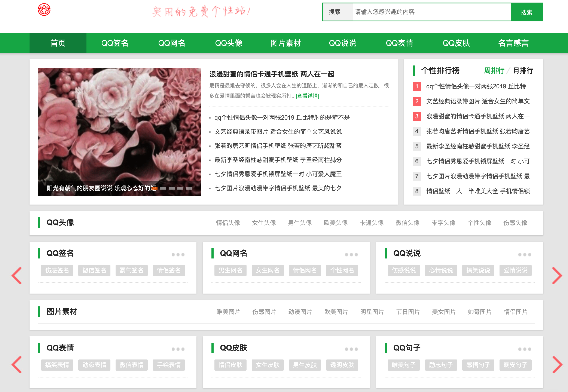Click the 伤感签名 tag
Image resolution: width=568 pixels, height=392 pixels.
tap(57, 270)
